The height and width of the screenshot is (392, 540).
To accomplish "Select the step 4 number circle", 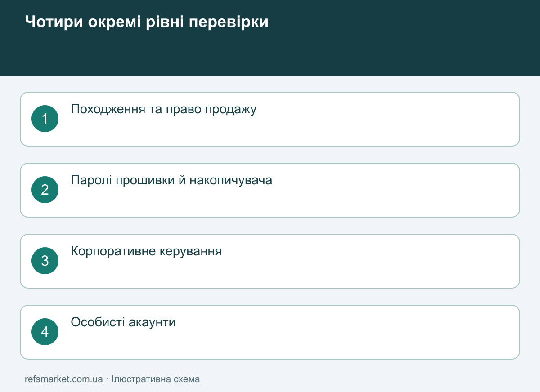I will 45,332.
